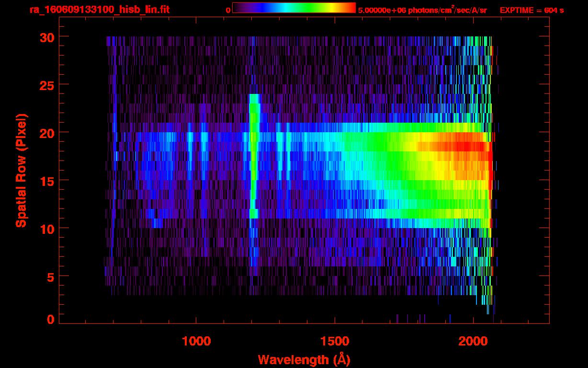The height and width of the screenshot is (368, 588).
Task: Click the 1000 wavelength tick label
Action: pos(196,341)
